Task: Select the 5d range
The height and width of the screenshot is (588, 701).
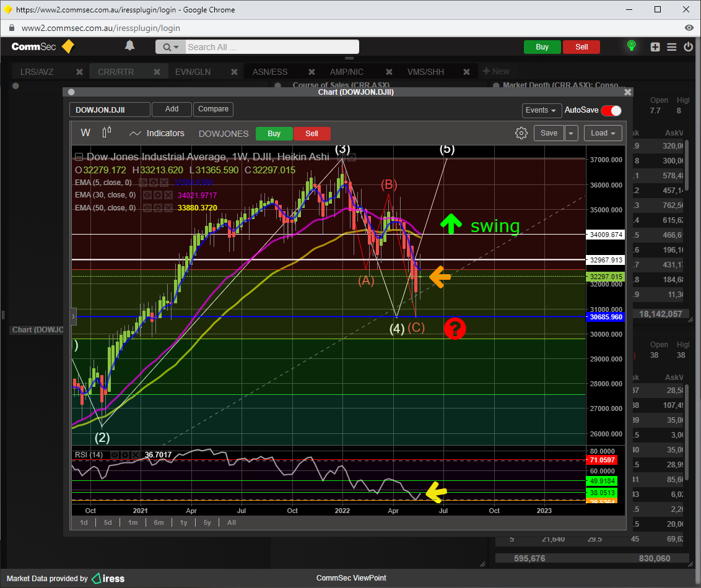Action: pyautogui.click(x=108, y=522)
